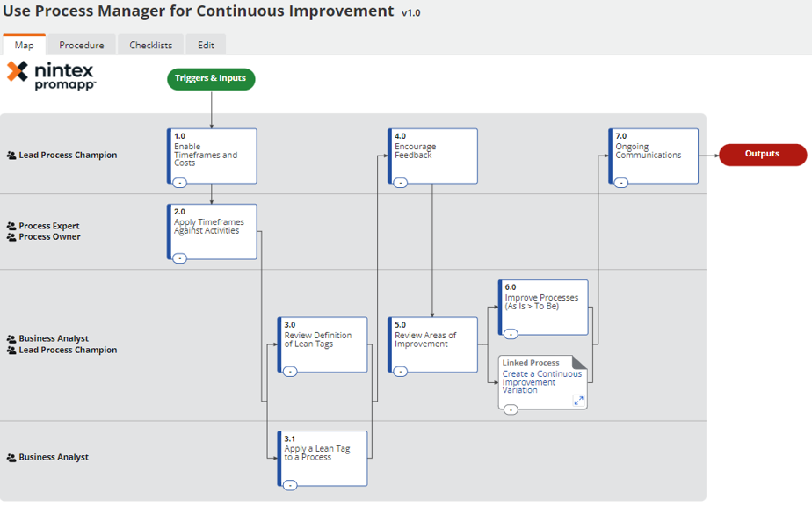Collapse activity 2.0 Apply Timeframes Against Activities
812x507 pixels.
179,258
